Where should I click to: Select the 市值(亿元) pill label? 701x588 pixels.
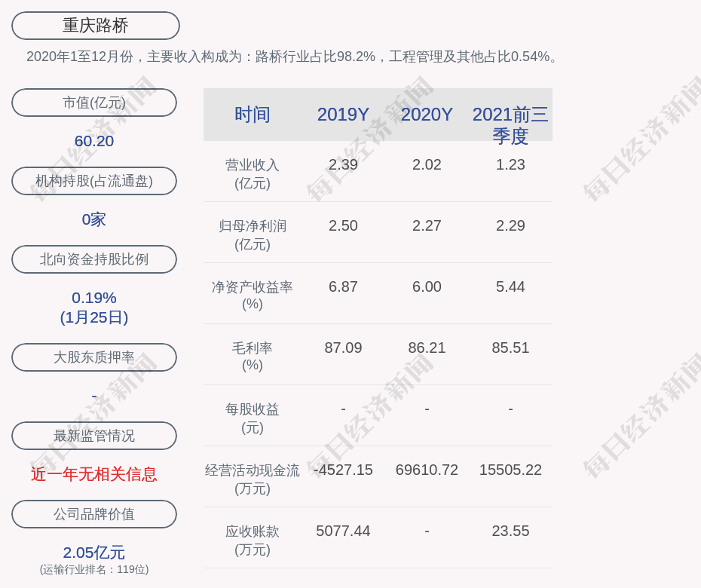(94, 103)
